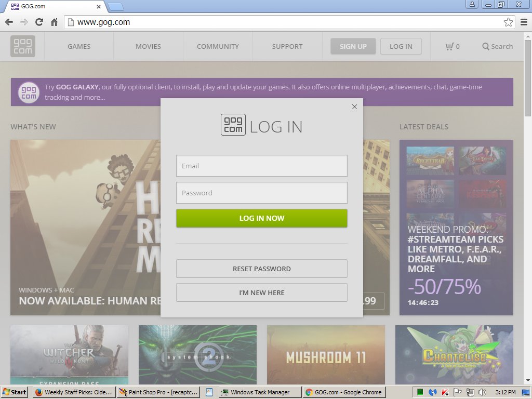Open the Witcher Wild Hunt thumbnail
Screen dimensions: 532x399
pos(69,355)
